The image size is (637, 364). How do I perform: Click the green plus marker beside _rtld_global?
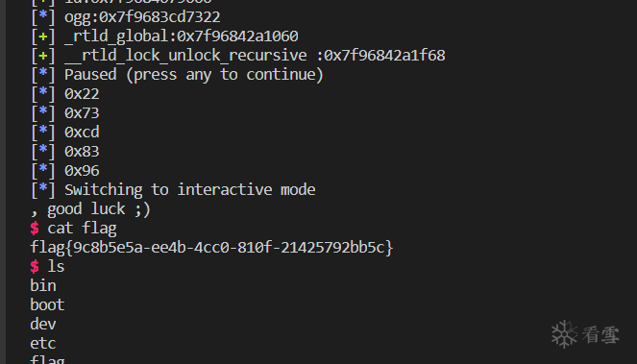42,36
